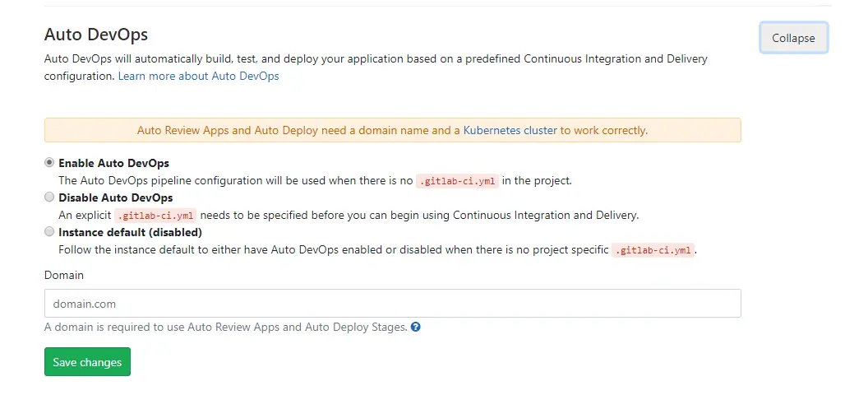The width and height of the screenshot is (868, 395).
Task: Select the Enable Auto DevOps radio button
Action: (49, 163)
